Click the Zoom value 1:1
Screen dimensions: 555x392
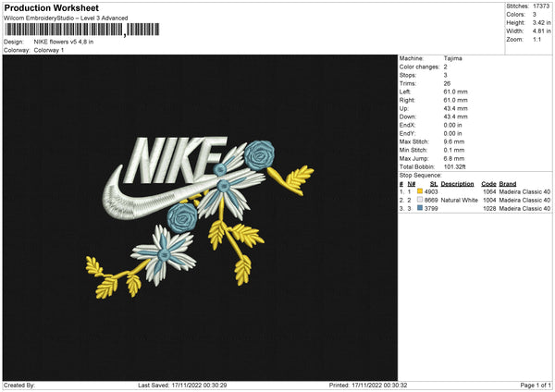point(536,39)
